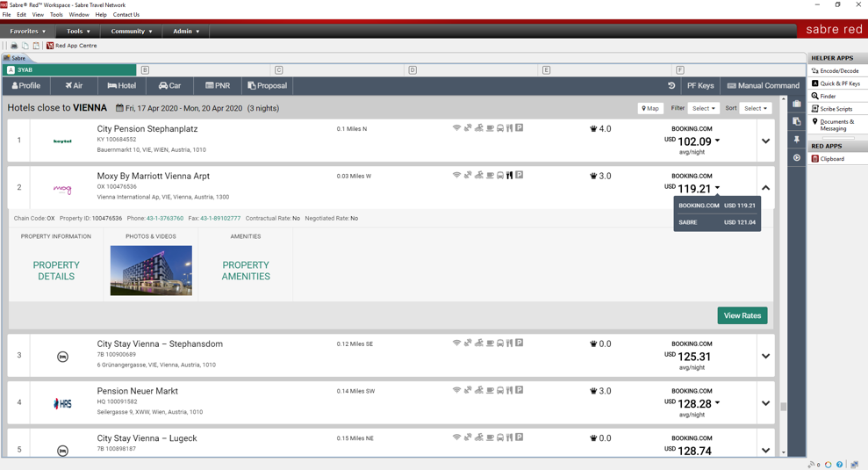Click the parking icon for City Pension Stephanplatz
The width and height of the screenshot is (868, 470).
[x=520, y=127]
